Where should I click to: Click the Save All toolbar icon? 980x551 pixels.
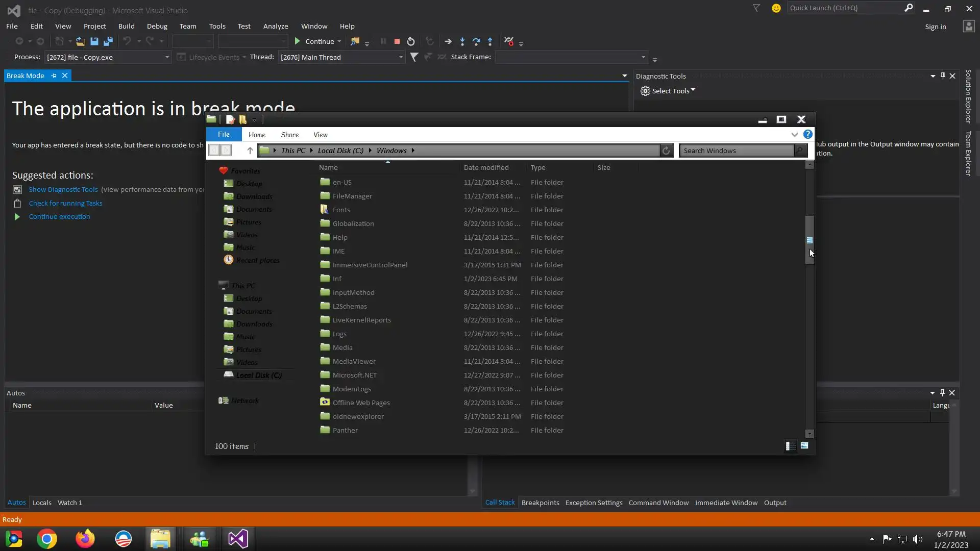(x=108, y=42)
